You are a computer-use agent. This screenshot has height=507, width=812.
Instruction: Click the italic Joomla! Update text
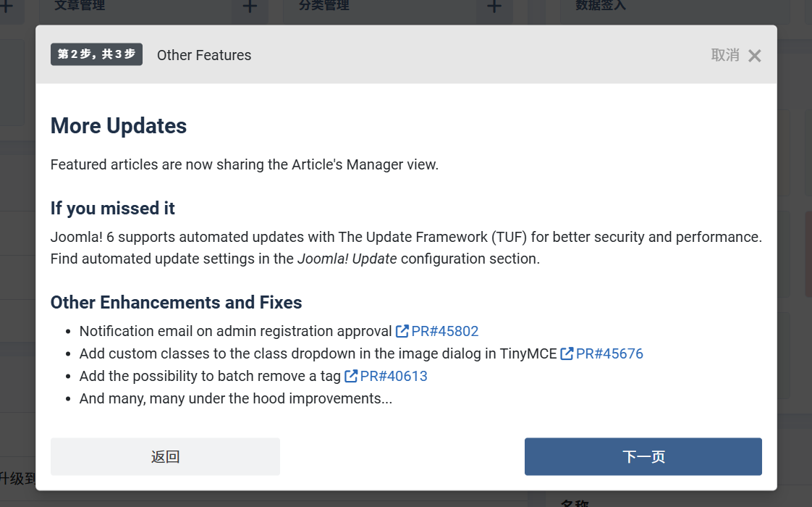pyautogui.click(x=347, y=259)
